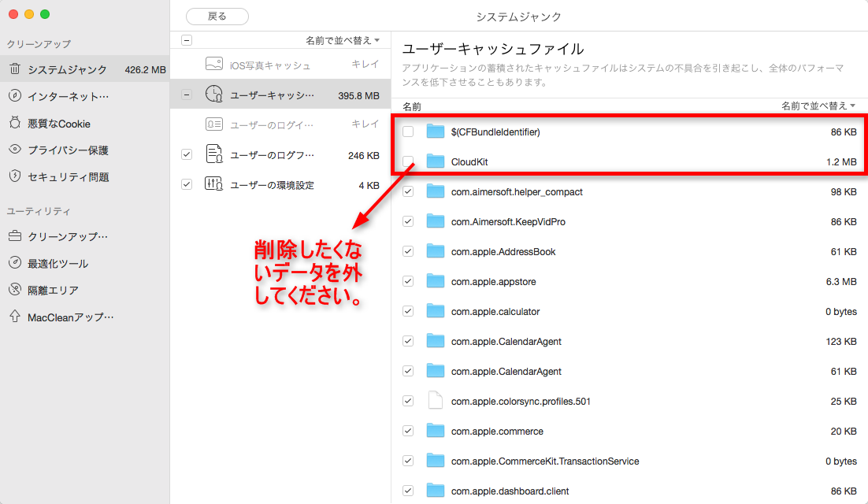Uncheck the user preferences checkbox

click(x=187, y=184)
